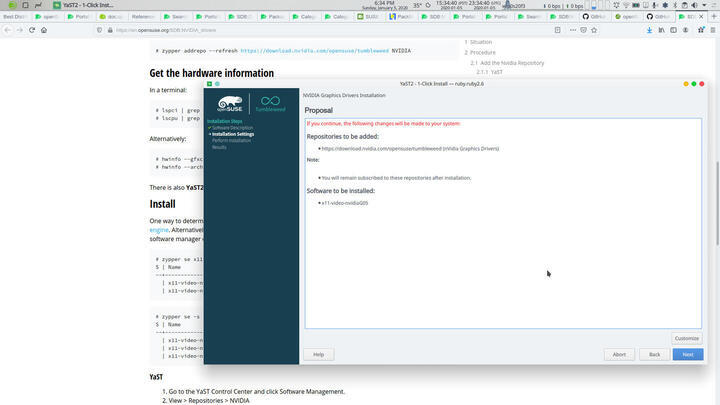Select Perform Installation step in sidebar
720x405 pixels.
coord(231,141)
